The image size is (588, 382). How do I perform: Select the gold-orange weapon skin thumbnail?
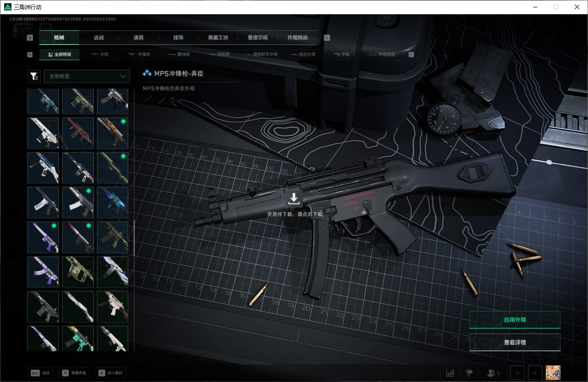pos(112,133)
